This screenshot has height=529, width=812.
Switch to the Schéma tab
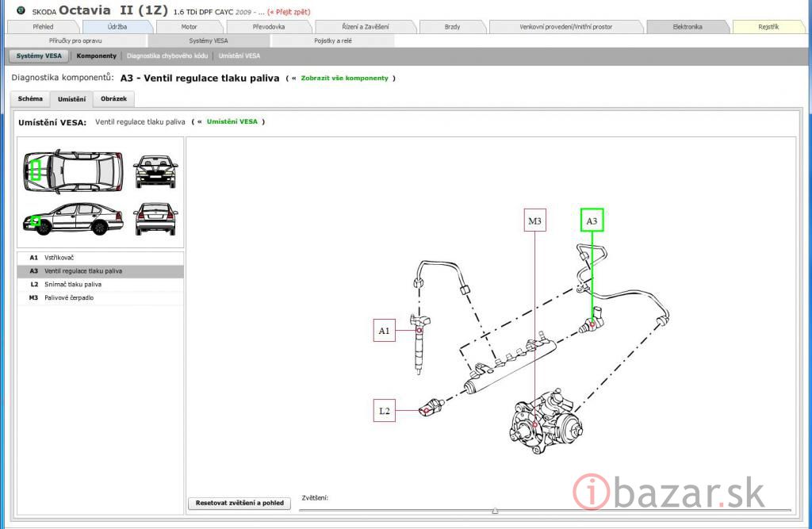pyautogui.click(x=30, y=99)
